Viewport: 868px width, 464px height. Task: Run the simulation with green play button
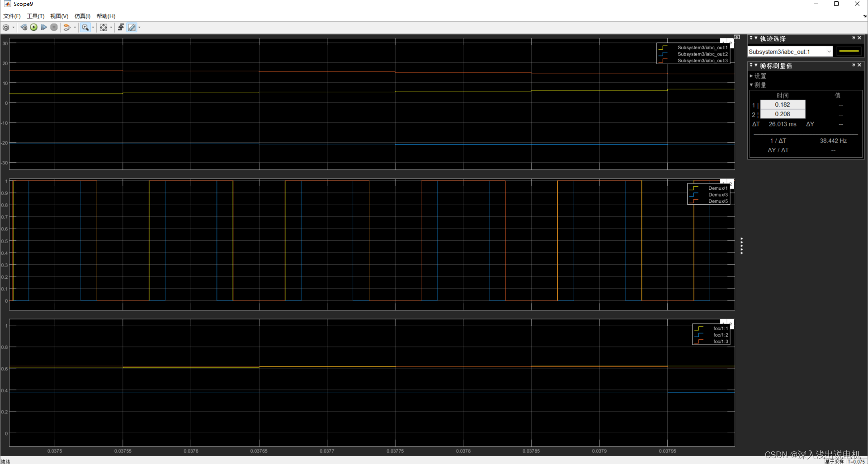[34, 28]
